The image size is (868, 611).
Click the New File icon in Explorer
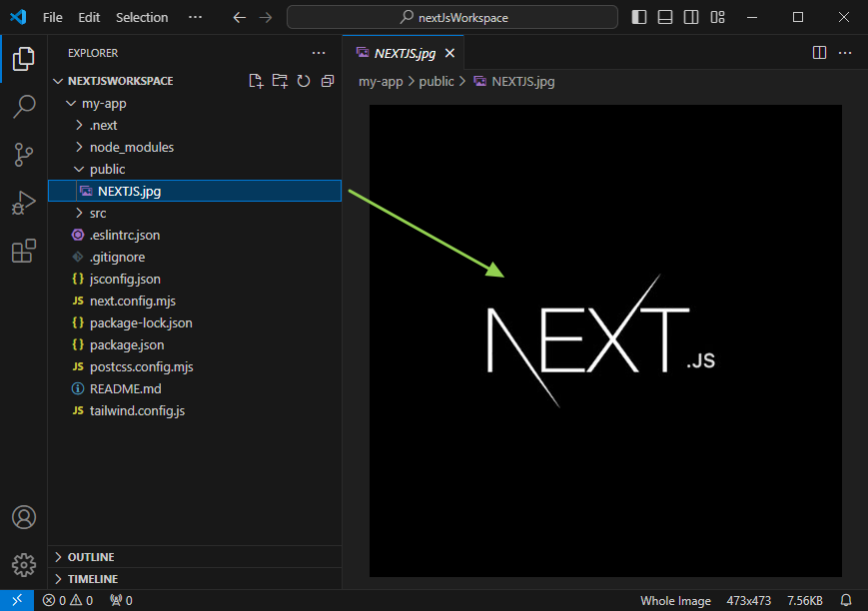tap(256, 81)
